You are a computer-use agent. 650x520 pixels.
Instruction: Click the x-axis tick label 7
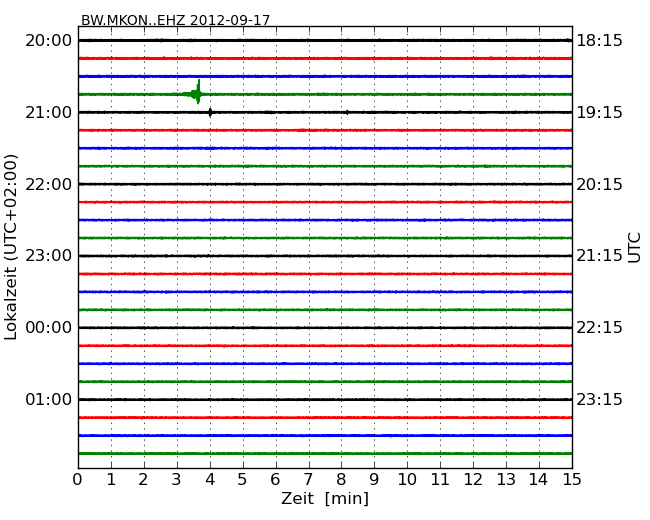(x=308, y=479)
